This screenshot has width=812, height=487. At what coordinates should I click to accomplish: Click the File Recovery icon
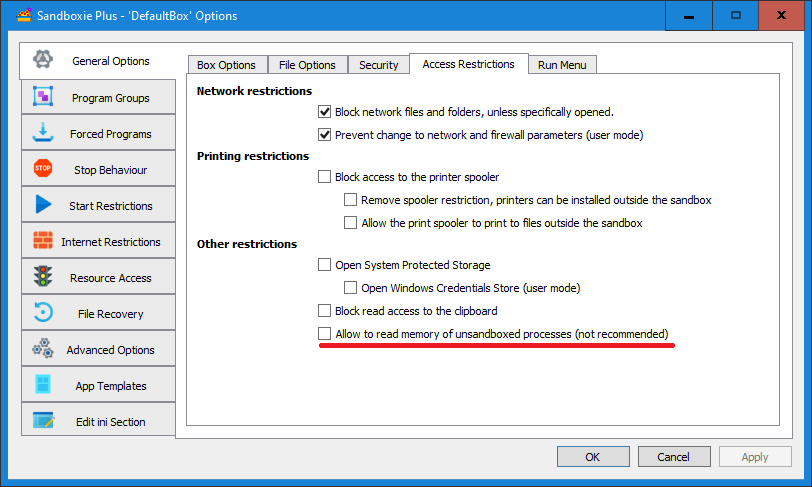tap(43, 313)
